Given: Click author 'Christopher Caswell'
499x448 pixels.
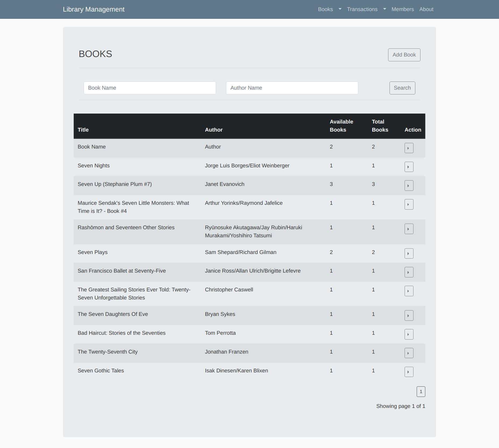Looking at the screenshot, I should point(229,290).
